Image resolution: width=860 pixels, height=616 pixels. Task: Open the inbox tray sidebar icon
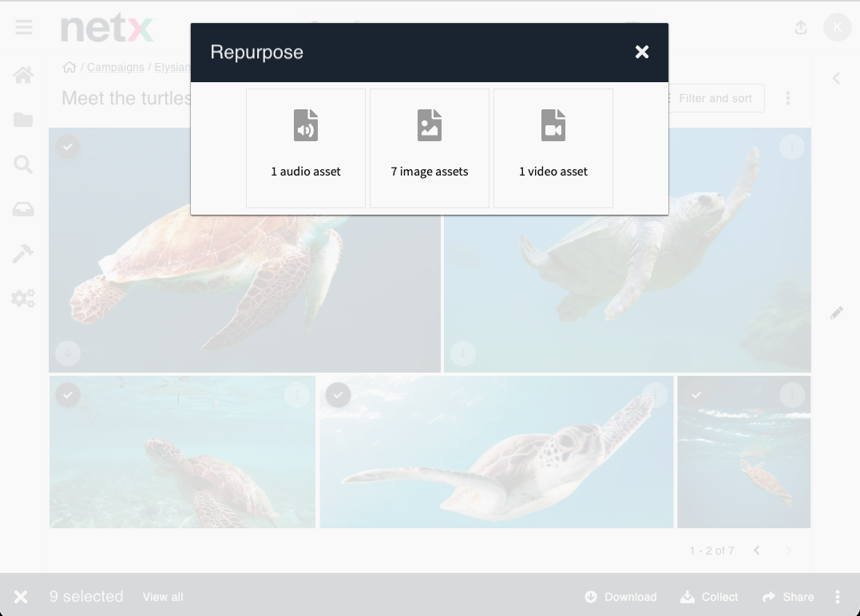[23, 209]
